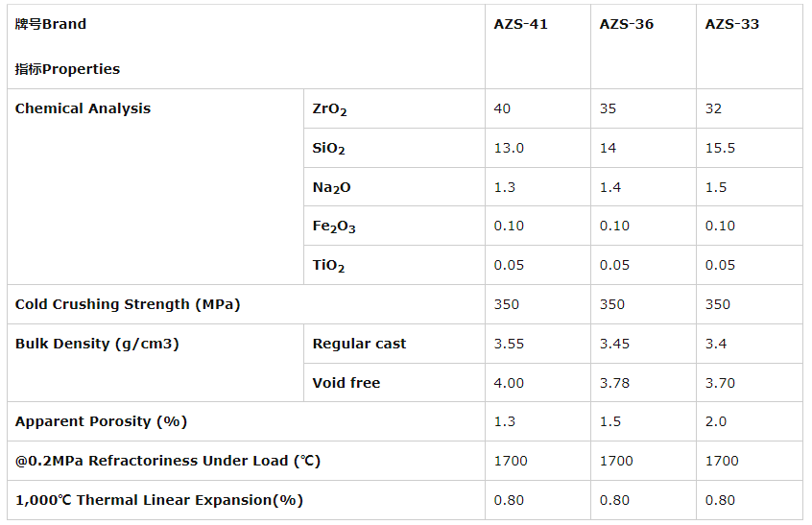Image resolution: width=812 pixels, height=525 pixels.
Task: Click the Apparent Porosity value 2.0
Action: click(715, 421)
